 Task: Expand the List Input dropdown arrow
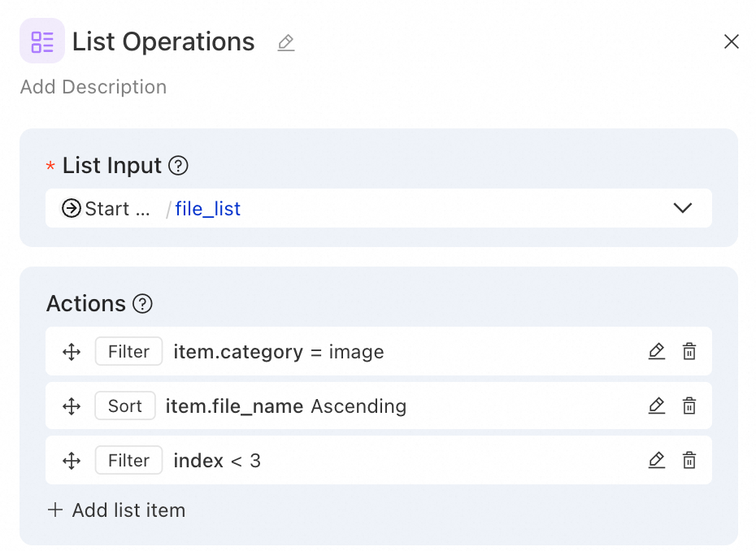pos(683,208)
